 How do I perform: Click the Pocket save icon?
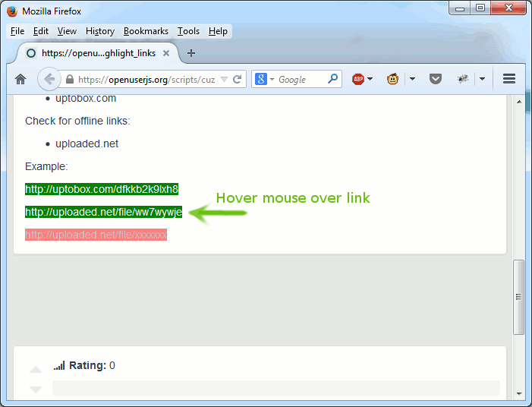pos(436,79)
